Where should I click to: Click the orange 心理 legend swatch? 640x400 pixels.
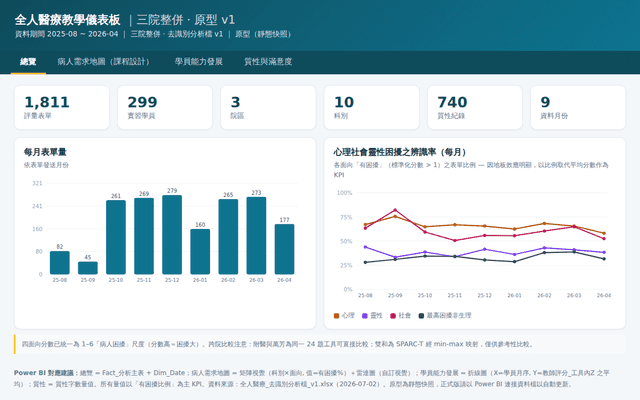tap(336, 316)
